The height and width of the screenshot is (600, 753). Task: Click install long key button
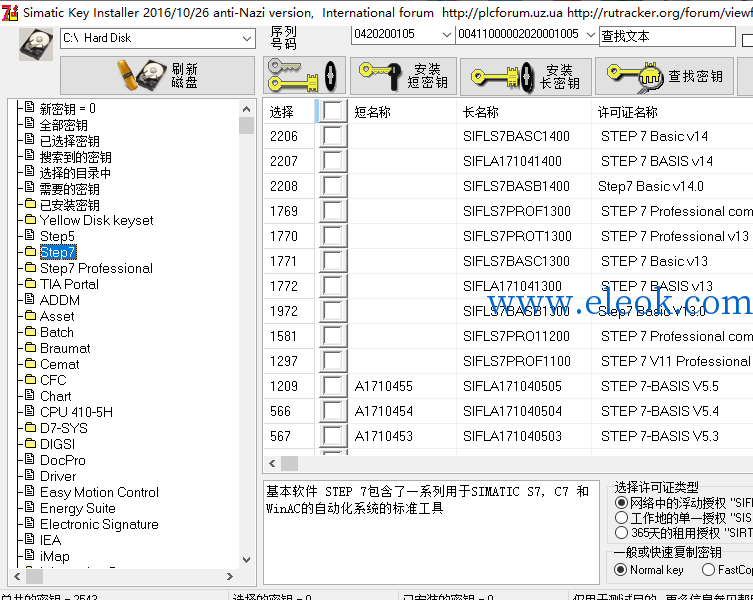pos(526,75)
